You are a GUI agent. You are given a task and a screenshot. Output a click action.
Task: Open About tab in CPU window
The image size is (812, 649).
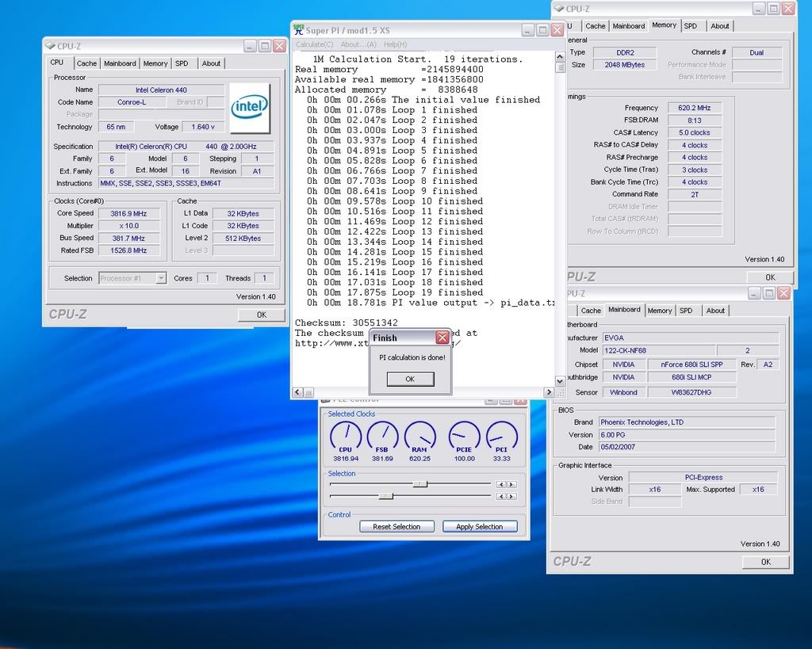click(x=211, y=63)
